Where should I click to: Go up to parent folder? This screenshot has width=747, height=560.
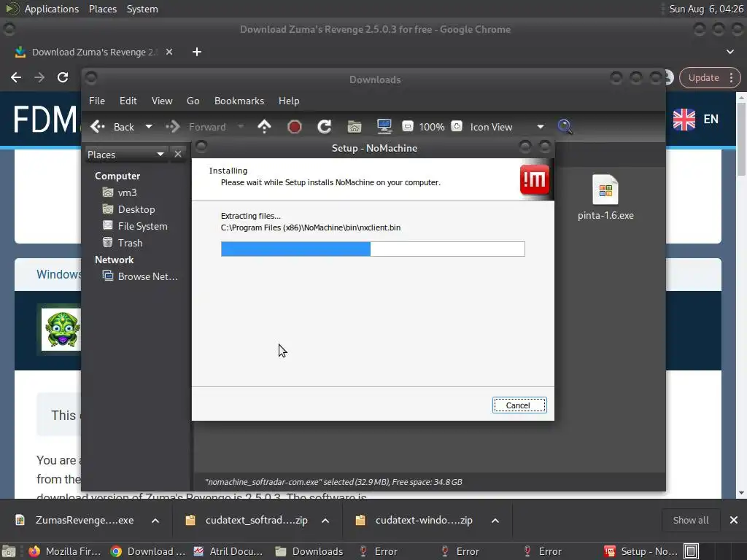point(264,127)
